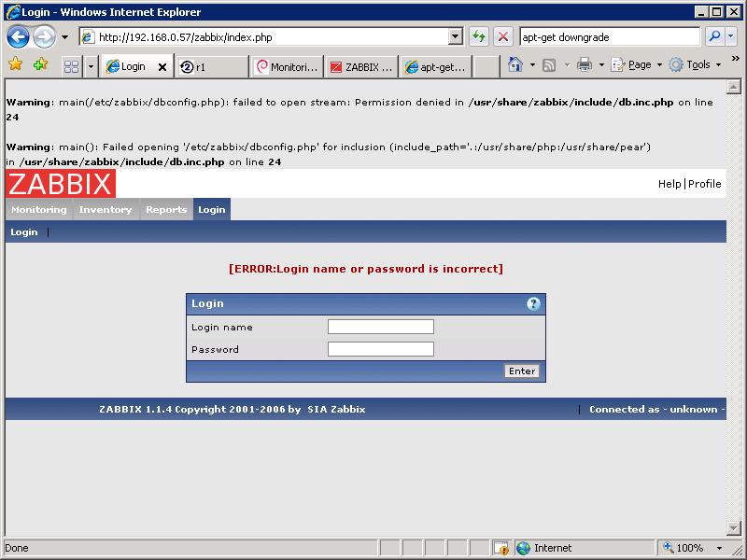
Task: Click the Login name input field
Action: pos(381,327)
